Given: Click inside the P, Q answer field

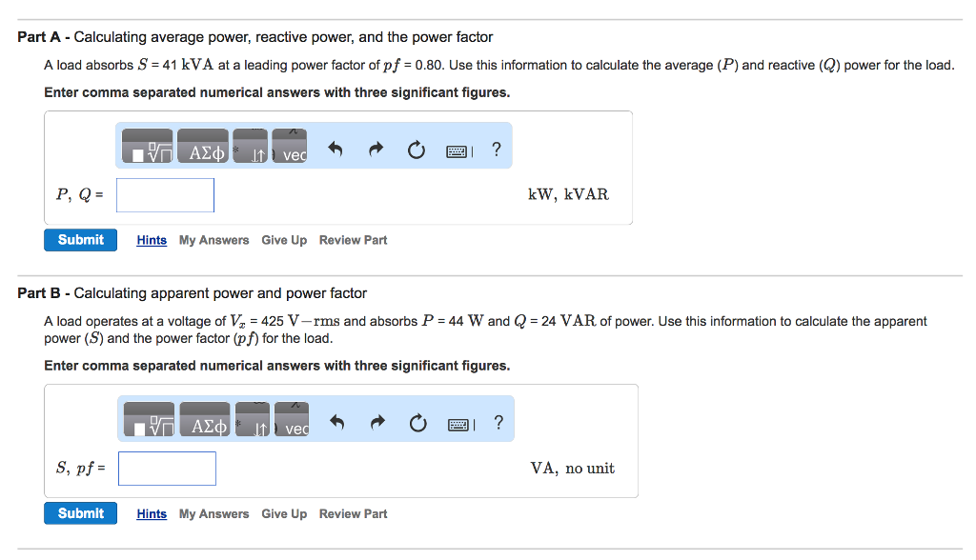Looking at the screenshot, I should pos(164,194).
